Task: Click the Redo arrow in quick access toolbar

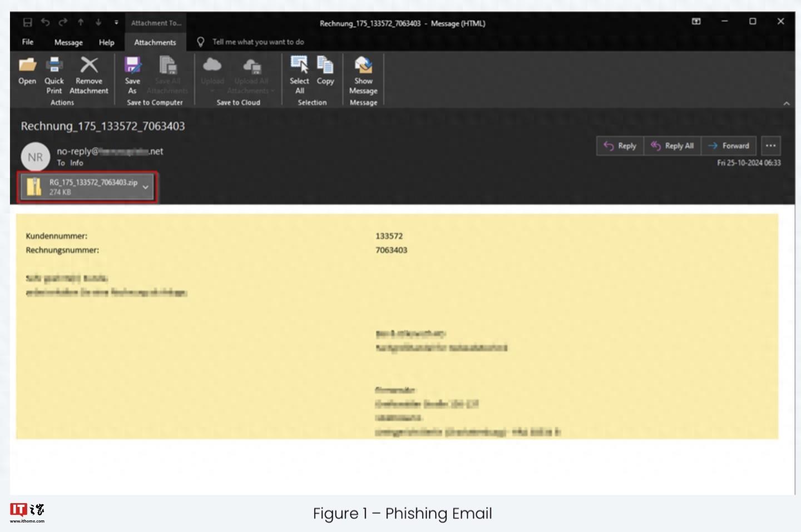Action: (x=63, y=22)
